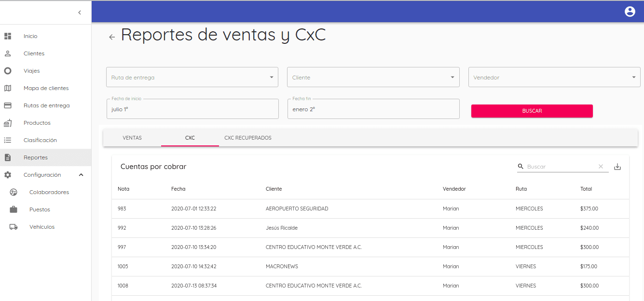Click the magnifier icon in table search
644x301 pixels.
click(521, 167)
